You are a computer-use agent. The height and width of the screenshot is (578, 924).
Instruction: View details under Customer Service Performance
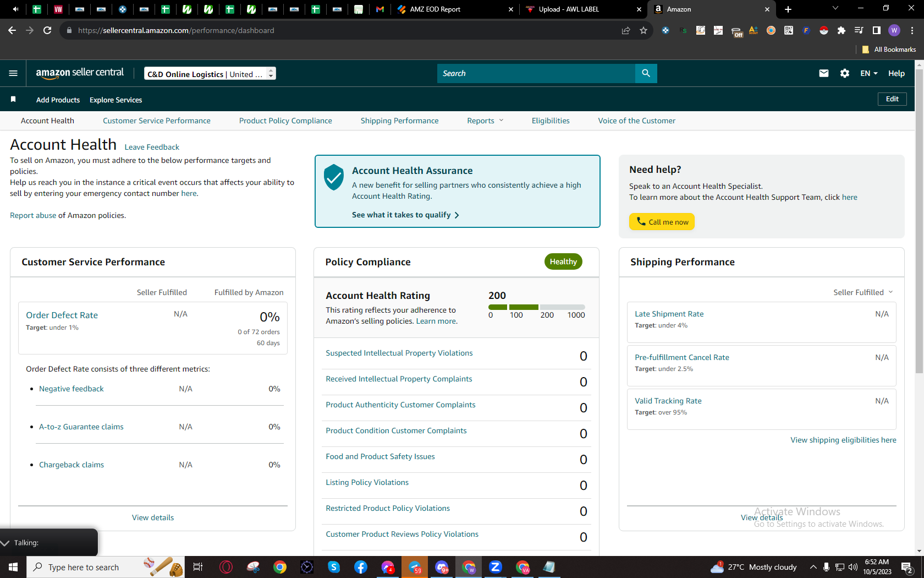pyautogui.click(x=153, y=517)
